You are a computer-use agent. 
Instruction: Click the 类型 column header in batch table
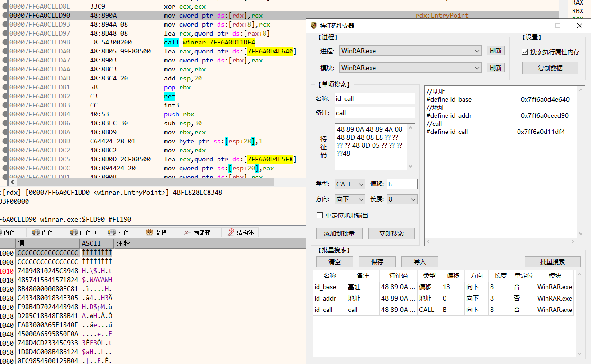(x=429, y=275)
